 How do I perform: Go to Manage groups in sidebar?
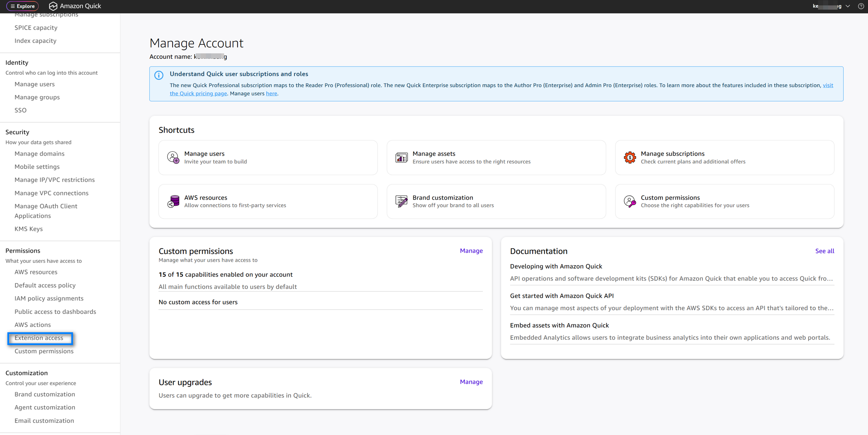37,97
